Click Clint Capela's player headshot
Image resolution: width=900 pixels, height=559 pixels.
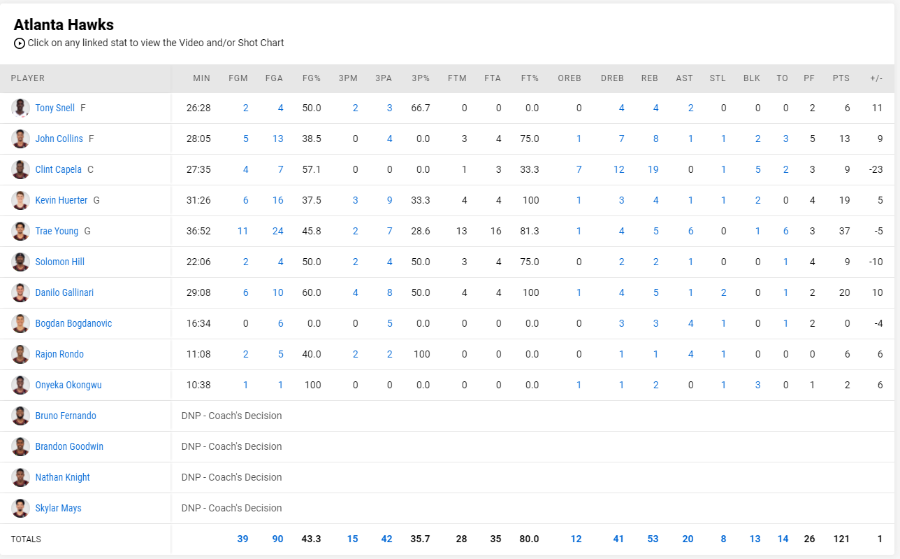coord(20,170)
